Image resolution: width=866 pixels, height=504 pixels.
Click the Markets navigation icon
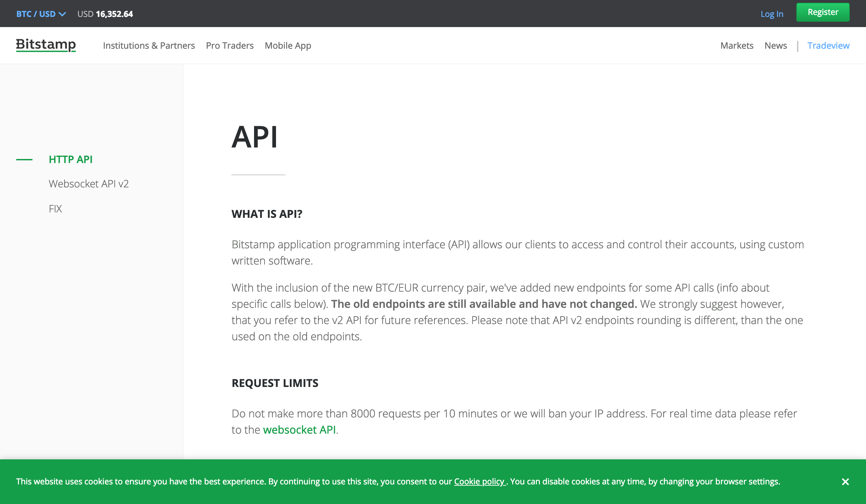click(x=736, y=45)
